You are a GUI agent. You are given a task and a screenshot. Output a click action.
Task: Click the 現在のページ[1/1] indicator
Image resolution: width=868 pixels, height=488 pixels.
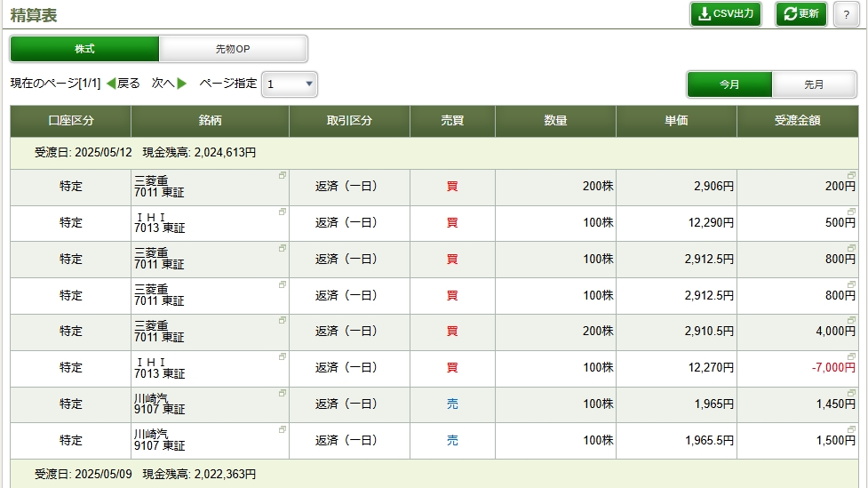pos(55,84)
